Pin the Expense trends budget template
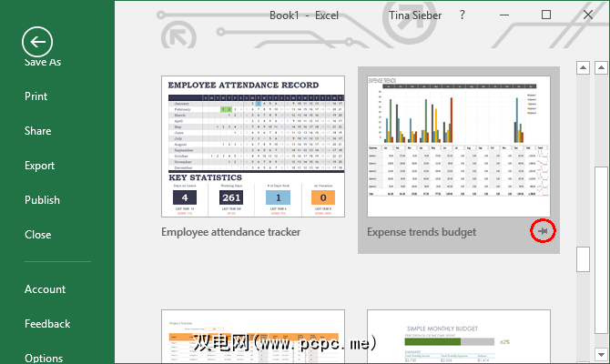Viewport: 610px width, 364px height. pyautogui.click(x=543, y=231)
